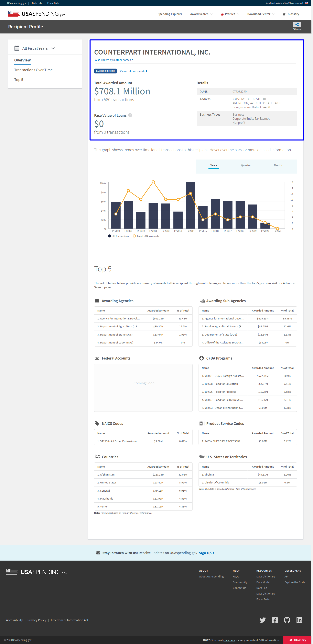313x644 pixels.
Task: Click the red Glossary button at bottom
Action: 298,640
